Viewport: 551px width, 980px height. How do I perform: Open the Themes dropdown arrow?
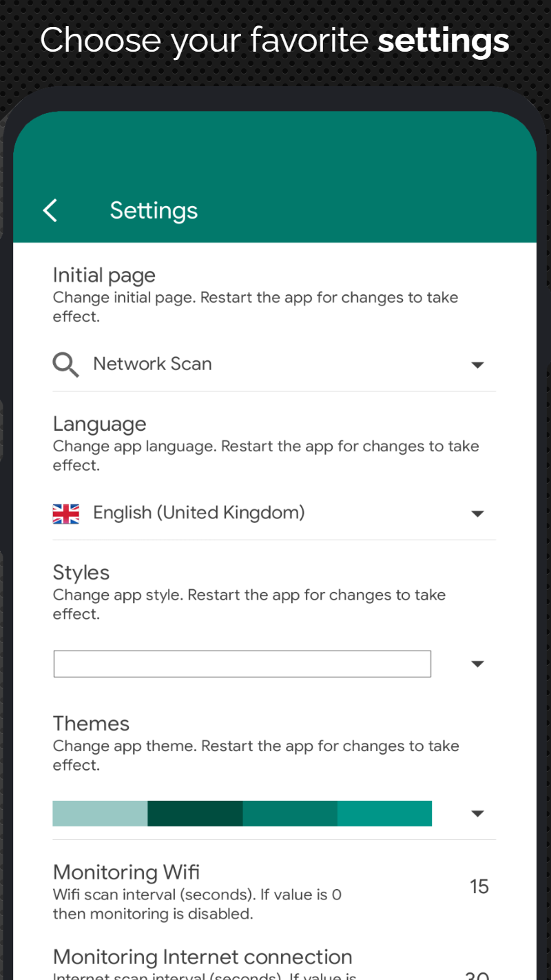(477, 814)
